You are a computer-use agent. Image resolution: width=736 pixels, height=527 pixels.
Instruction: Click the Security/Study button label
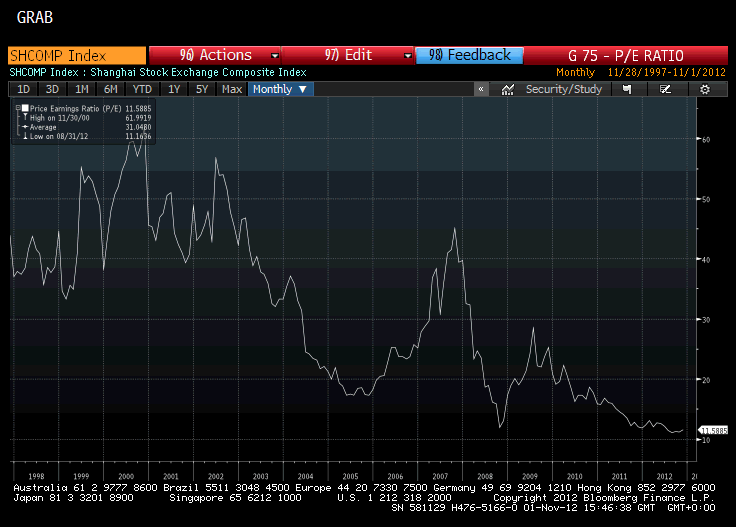point(563,89)
